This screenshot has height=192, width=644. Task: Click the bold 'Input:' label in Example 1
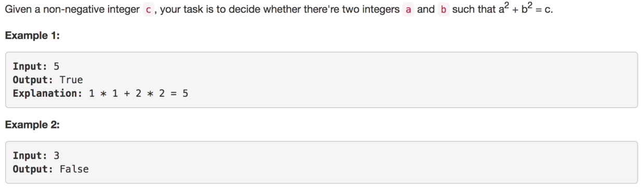(30, 66)
